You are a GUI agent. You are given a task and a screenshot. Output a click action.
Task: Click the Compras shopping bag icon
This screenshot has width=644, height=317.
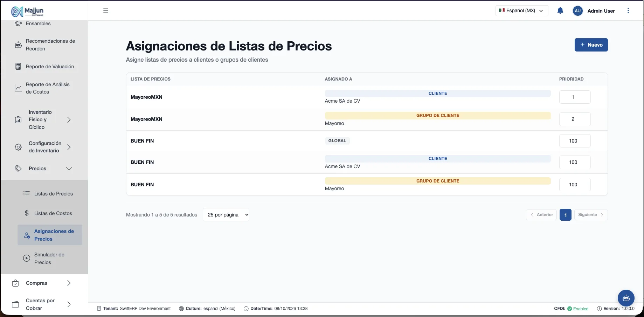pos(15,283)
